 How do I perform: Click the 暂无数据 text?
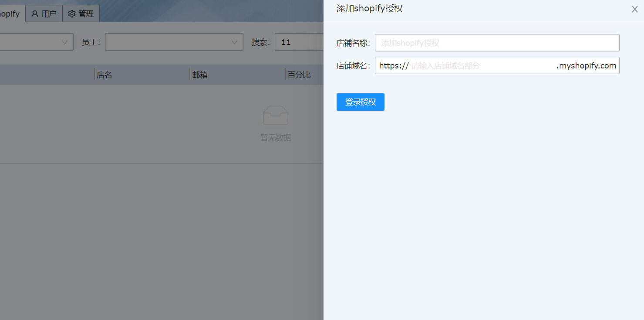276,137
